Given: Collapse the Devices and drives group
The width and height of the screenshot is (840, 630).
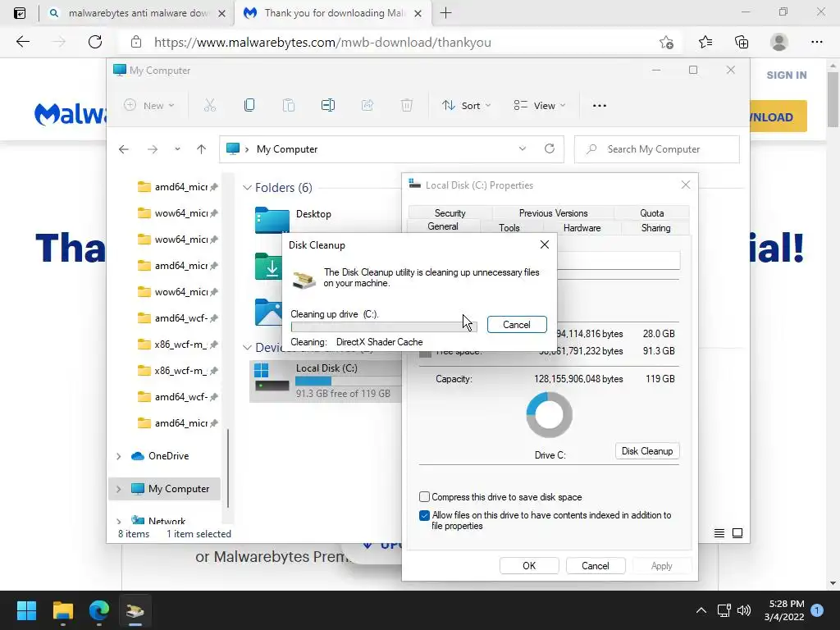Looking at the screenshot, I should pyautogui.click(x=247, y=348).
